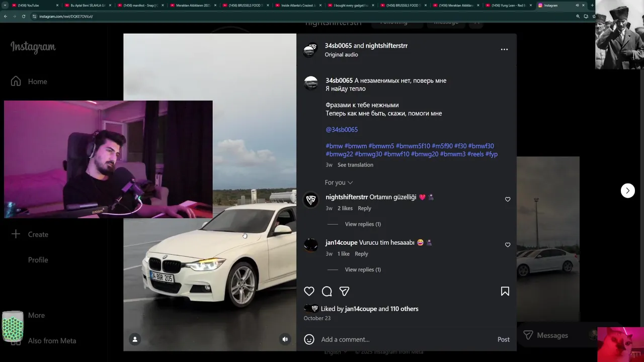Open nightshifterstrr's avatar beside the comment
The width and height of the screenshot is (644, 362).
(311, 200)
